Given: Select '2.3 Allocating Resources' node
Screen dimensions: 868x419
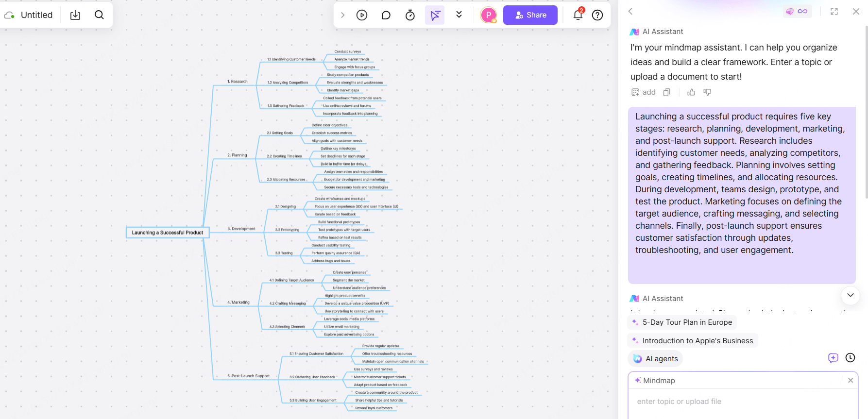Looking at the screenshot, I should click(x=286, y=180).
